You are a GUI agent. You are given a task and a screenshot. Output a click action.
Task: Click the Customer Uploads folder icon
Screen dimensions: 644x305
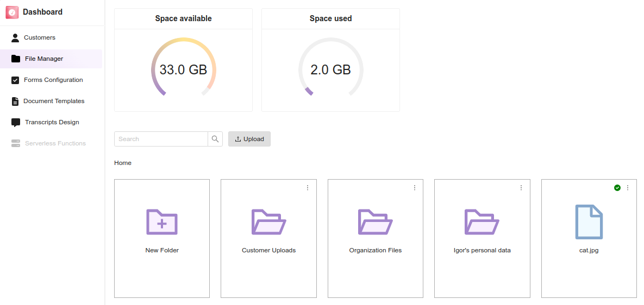(x=268, y=222)
